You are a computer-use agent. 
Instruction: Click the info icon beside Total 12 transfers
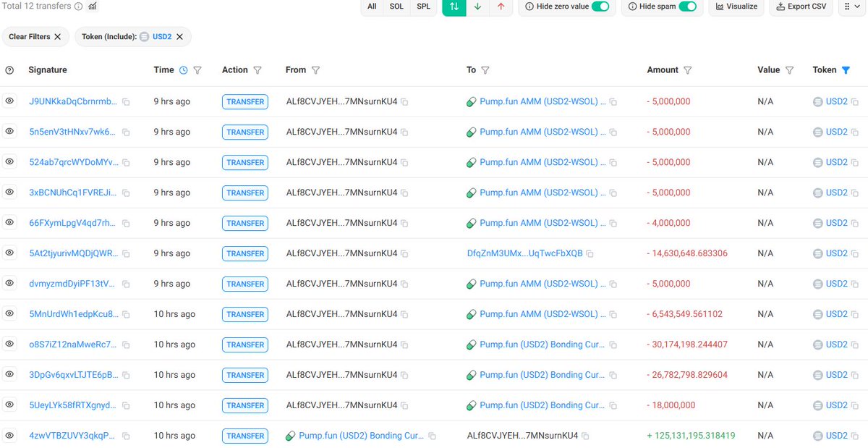(78, 7)
